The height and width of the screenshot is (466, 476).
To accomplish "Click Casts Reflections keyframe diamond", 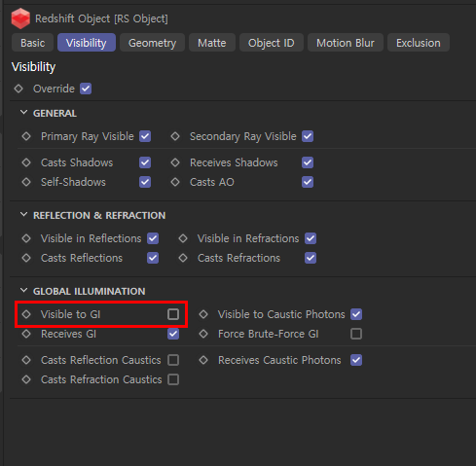I will [26, 258].
